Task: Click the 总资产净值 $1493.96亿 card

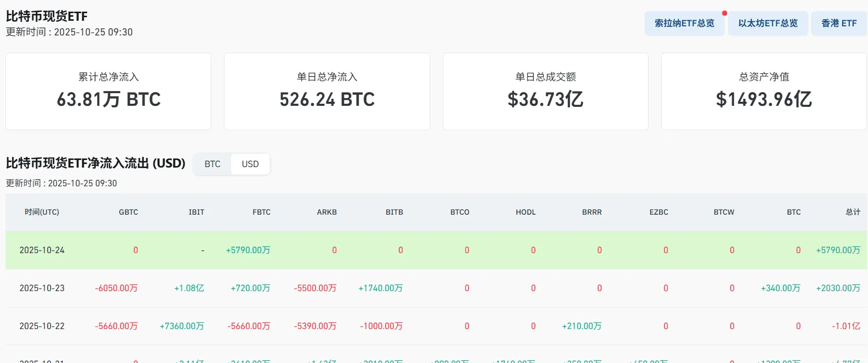Action: coord(764,91)
